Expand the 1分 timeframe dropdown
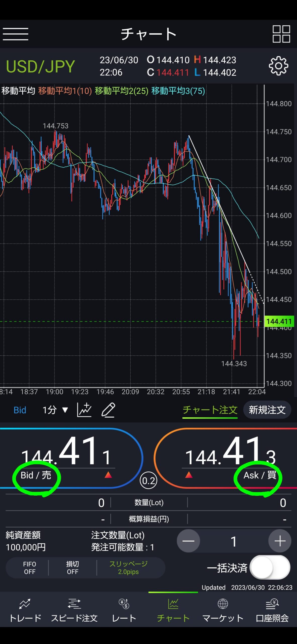 pos(55,410)
